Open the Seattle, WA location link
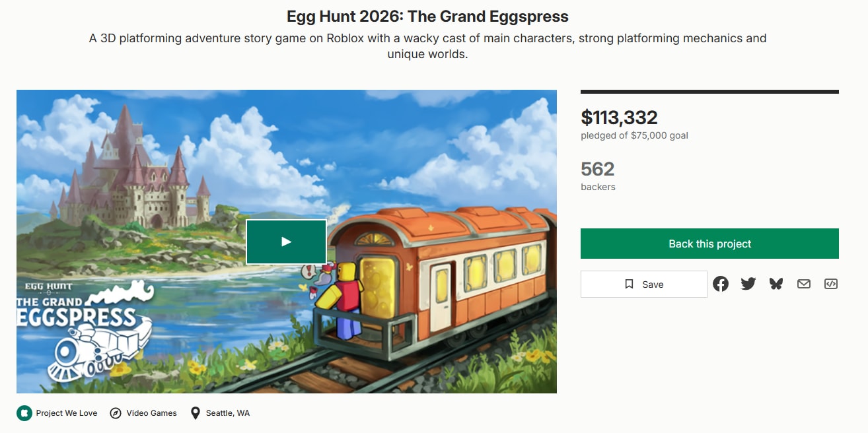This screenshot has width=868, height=433. pos(228,413)
